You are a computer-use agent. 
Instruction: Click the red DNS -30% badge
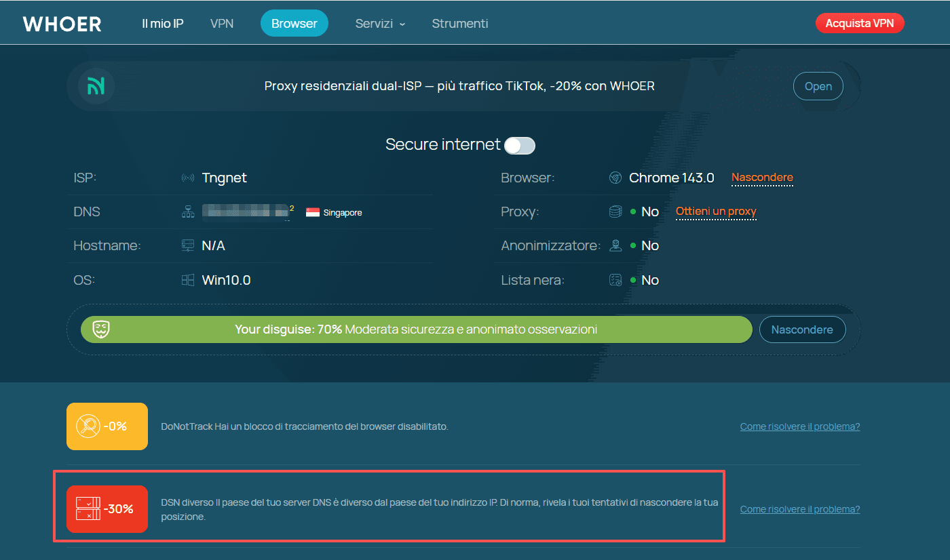[x=107, y=509]
